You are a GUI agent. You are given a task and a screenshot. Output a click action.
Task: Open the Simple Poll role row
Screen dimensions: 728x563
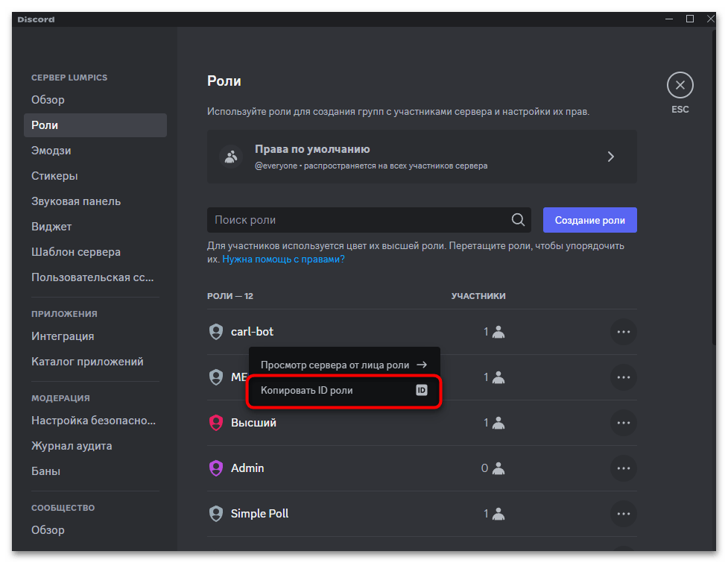point(259,514)
